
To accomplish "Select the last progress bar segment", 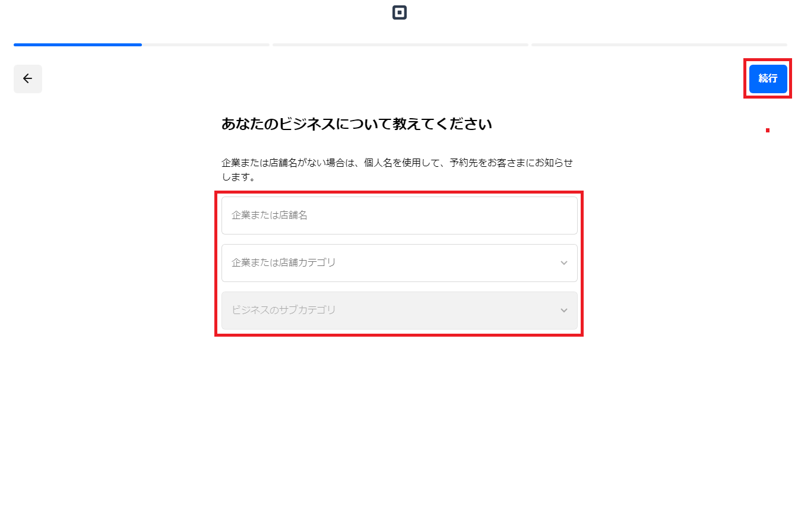I will click(659, 45).
